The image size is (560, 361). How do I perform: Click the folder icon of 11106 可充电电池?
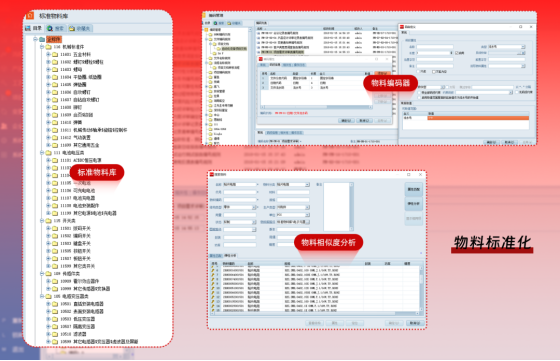[55, 190]
